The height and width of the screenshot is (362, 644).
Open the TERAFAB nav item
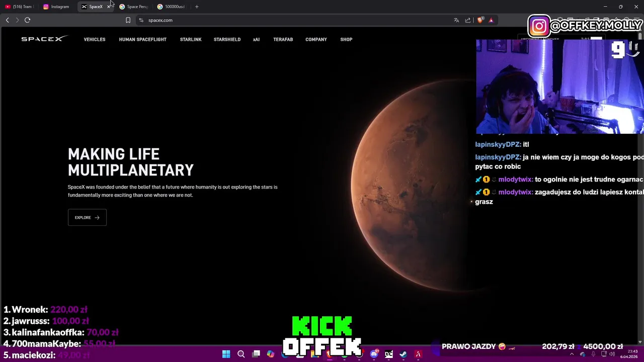pyautogui.click(x=283, y=39)
